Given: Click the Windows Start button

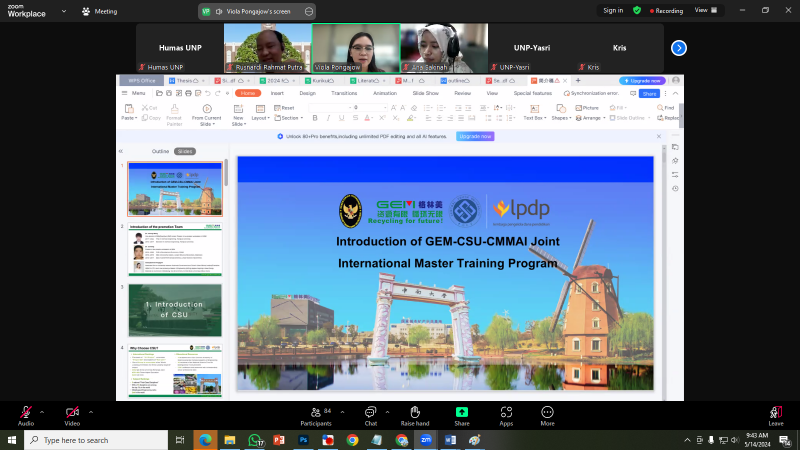Looking at the screenshot, I should point(12,440).
